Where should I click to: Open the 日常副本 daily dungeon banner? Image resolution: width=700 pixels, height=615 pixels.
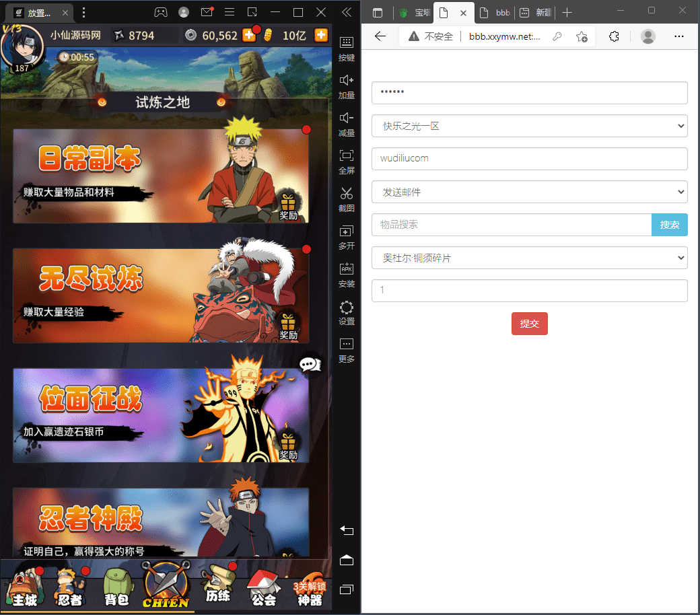coord(161,176)
